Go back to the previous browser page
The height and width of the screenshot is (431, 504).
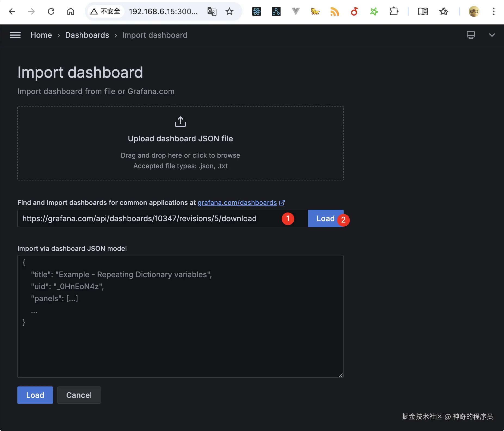[x=12, y=11]
